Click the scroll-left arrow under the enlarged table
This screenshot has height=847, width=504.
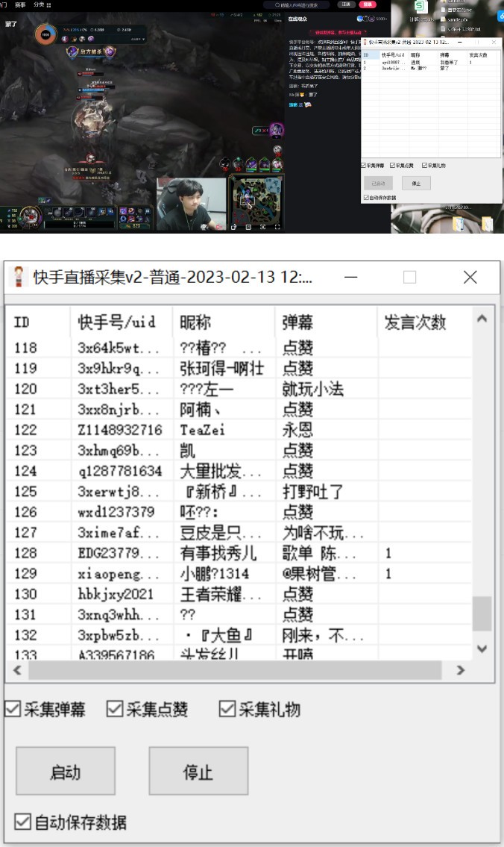tap(17, 670)
